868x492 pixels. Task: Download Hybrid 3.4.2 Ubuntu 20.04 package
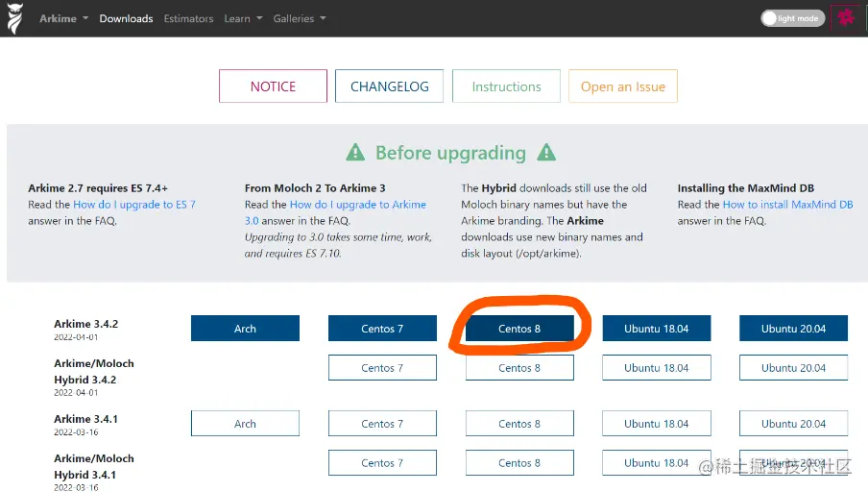coord(793,368)
